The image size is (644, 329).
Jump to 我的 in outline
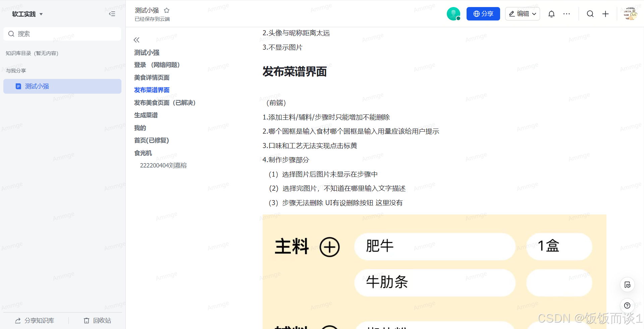(140, 128)
